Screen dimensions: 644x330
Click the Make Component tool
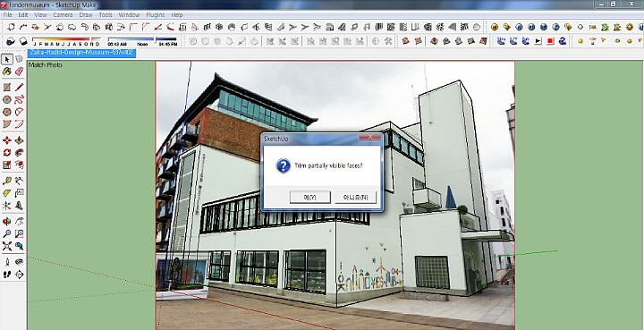point(19,59)
